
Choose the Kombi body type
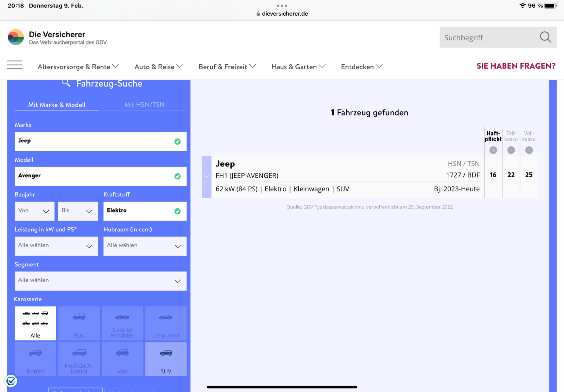pos(35,359)
